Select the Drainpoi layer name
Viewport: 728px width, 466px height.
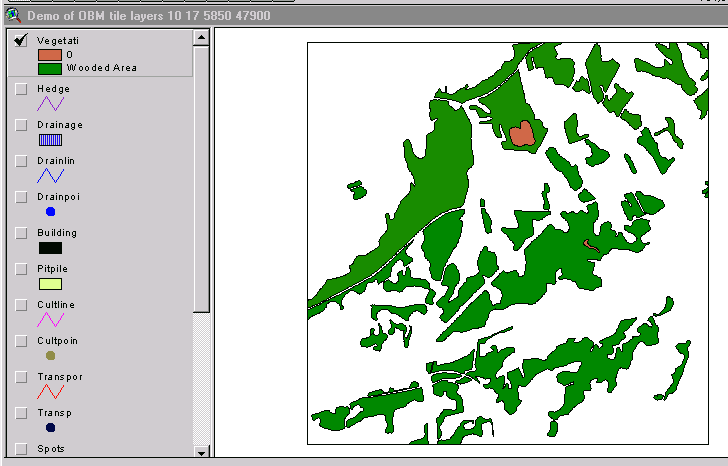58,197
